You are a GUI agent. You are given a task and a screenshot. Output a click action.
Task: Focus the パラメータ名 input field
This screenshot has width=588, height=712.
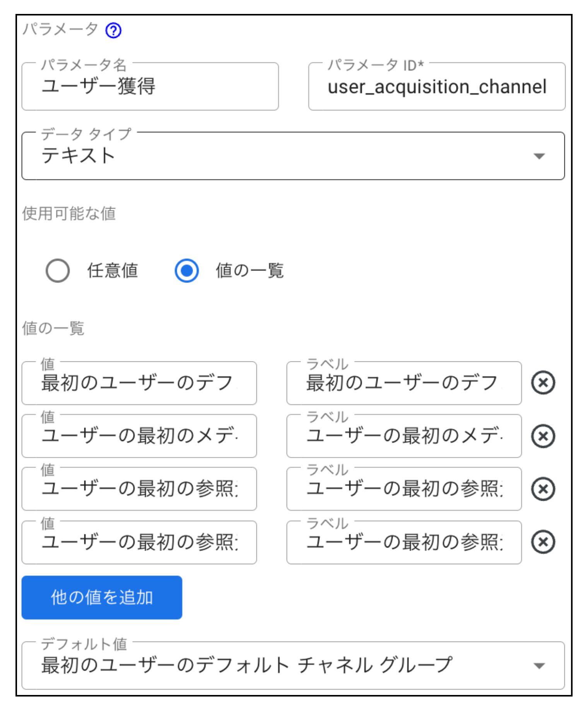click(150, 86)
